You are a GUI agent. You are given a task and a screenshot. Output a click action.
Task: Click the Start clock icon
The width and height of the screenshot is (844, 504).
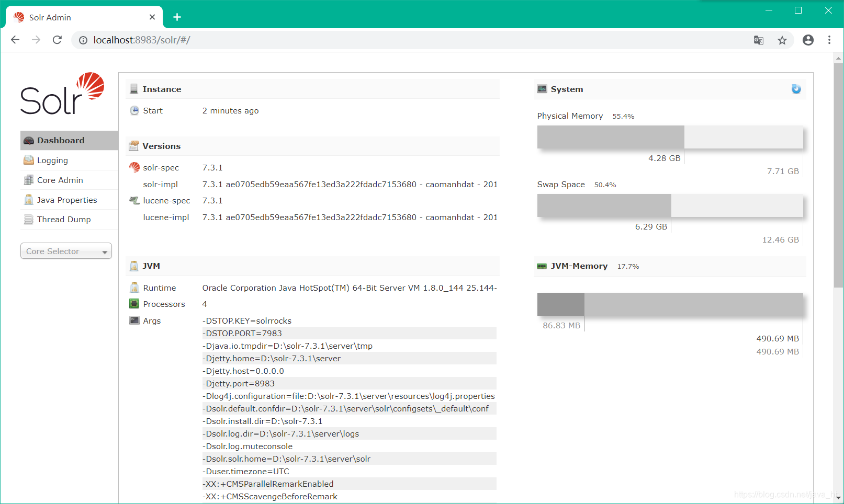pyautogui.click(x=134, y=110)
